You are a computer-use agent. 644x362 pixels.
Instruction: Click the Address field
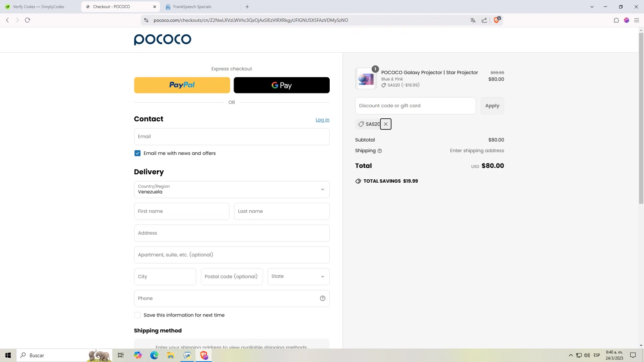click(232, 233)
